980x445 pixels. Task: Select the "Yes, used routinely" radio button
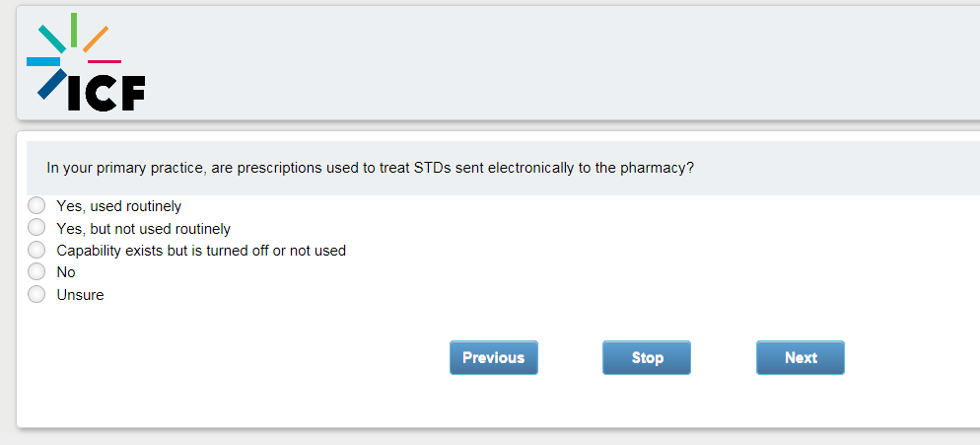36,206
